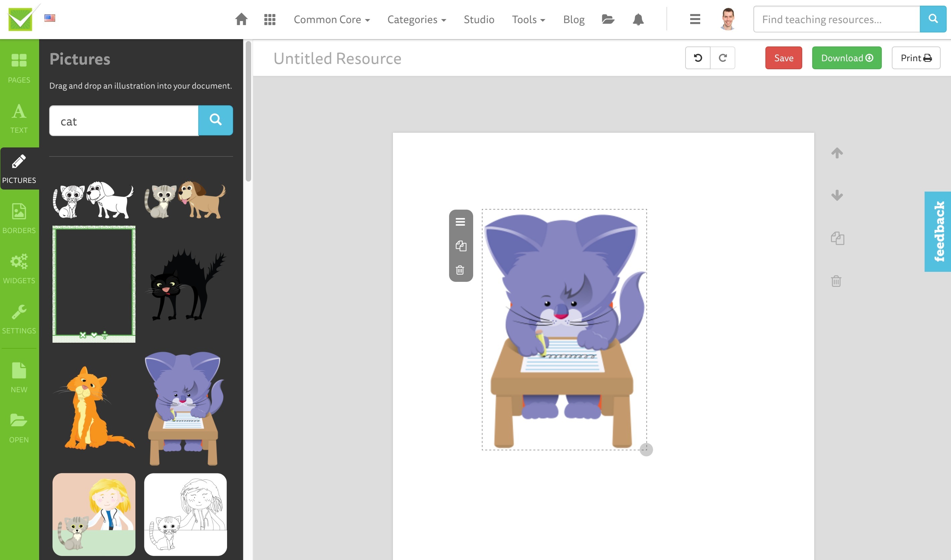Select the outline cat and dog thumbnail

93,199
